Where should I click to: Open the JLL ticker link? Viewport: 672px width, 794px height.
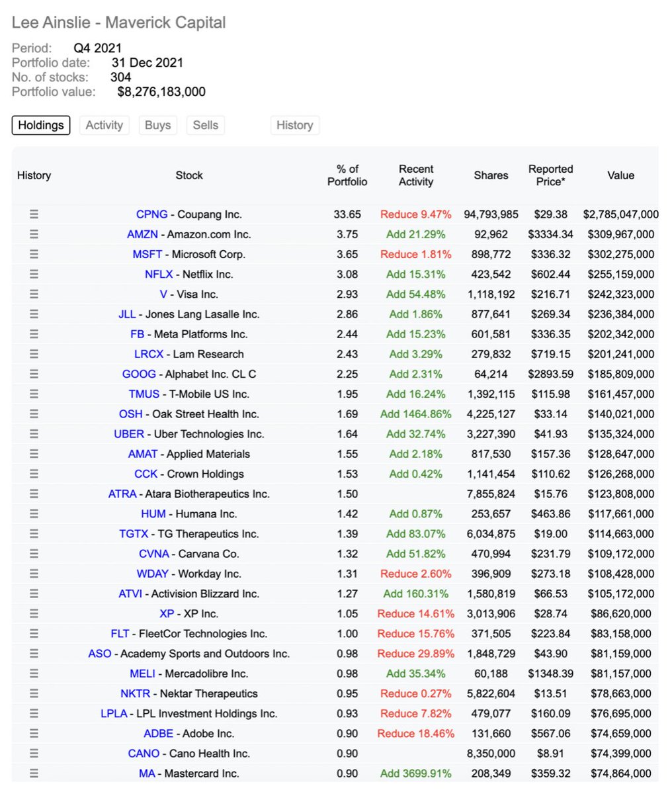point(127,314)
